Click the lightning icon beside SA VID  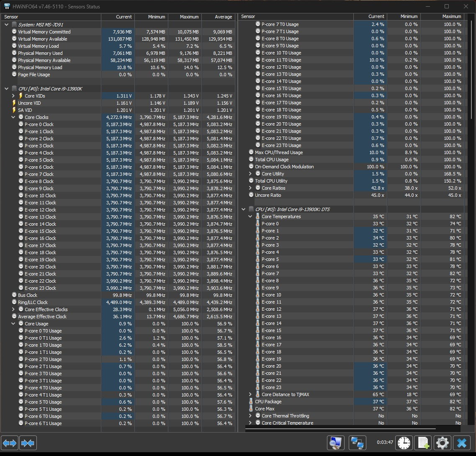(14, 110)
